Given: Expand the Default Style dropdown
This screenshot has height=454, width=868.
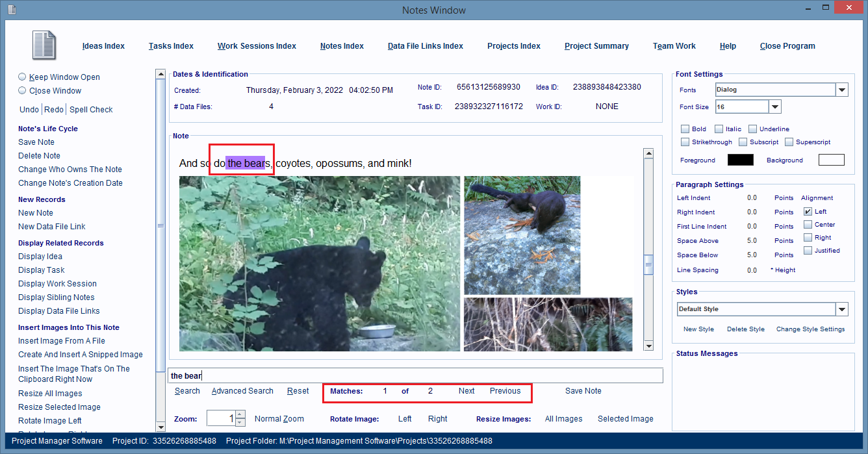Looking at the screenshot, I should click(842, 309).
